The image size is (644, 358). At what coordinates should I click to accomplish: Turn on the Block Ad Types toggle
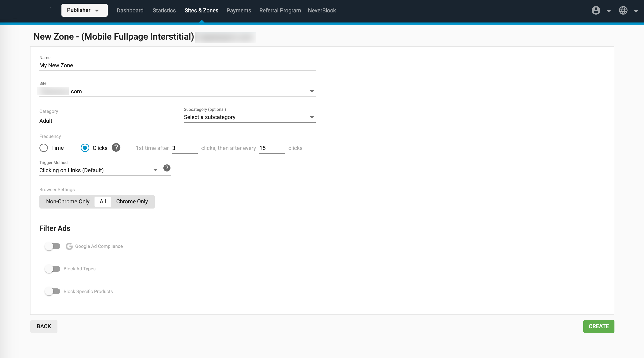pos(53,269)
